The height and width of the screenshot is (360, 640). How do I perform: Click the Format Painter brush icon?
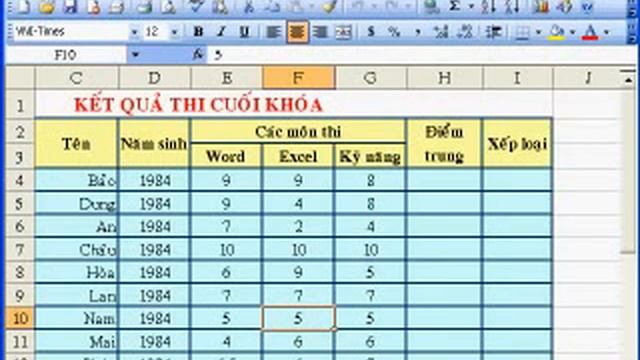[329, 6]
